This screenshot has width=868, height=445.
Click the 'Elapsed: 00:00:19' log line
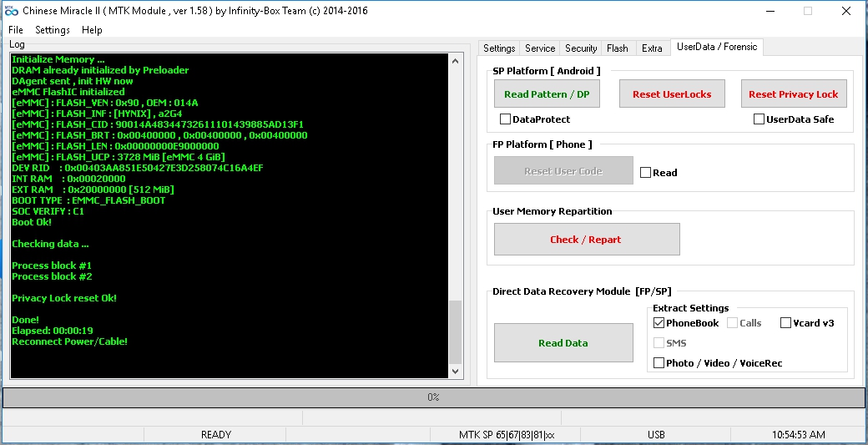[53, 331]
